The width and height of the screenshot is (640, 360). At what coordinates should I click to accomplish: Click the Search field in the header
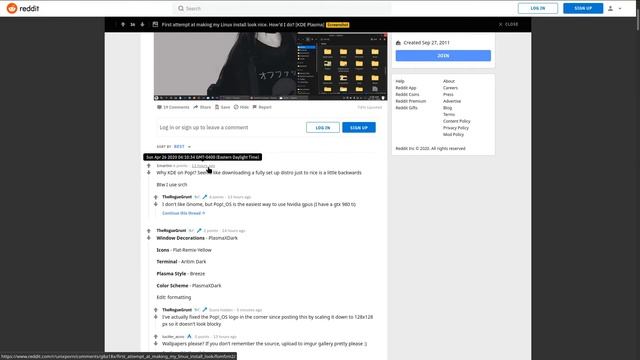point(282,8)
